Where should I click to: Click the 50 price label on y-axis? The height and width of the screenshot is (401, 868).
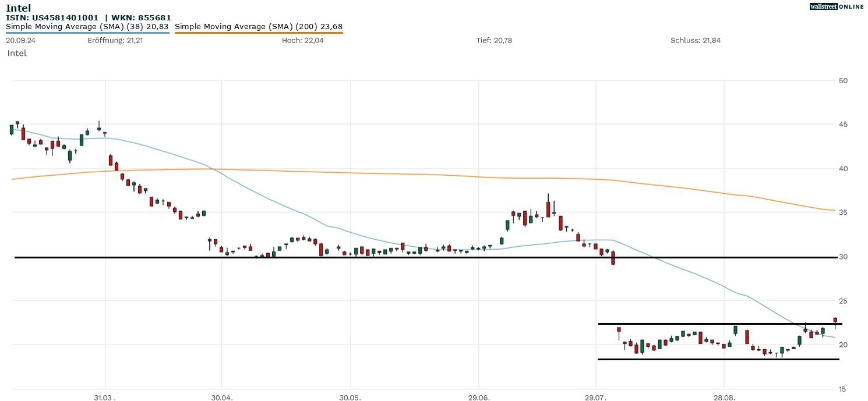tap(843, 80)
